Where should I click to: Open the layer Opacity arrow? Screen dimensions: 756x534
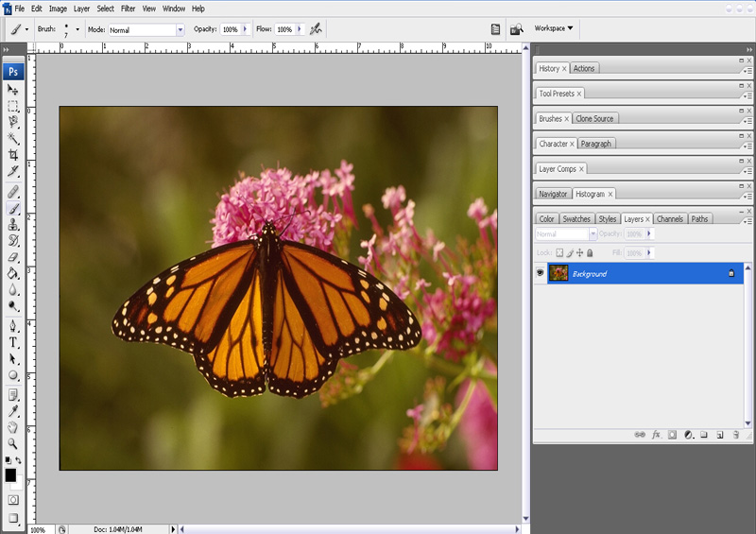click(649, 234)
